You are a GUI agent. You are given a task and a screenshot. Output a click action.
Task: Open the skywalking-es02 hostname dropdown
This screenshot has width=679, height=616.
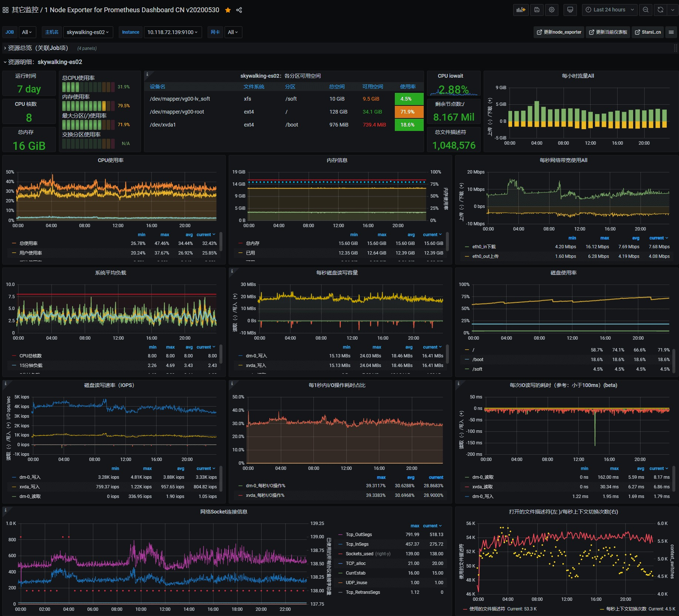88,32
